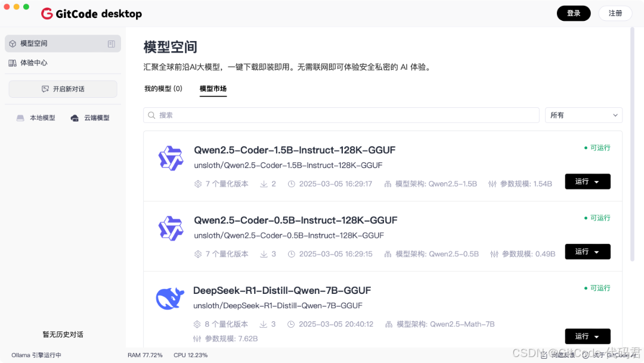
Task: Click clock icon in DeepSeek row
Action: coord(291,324)
